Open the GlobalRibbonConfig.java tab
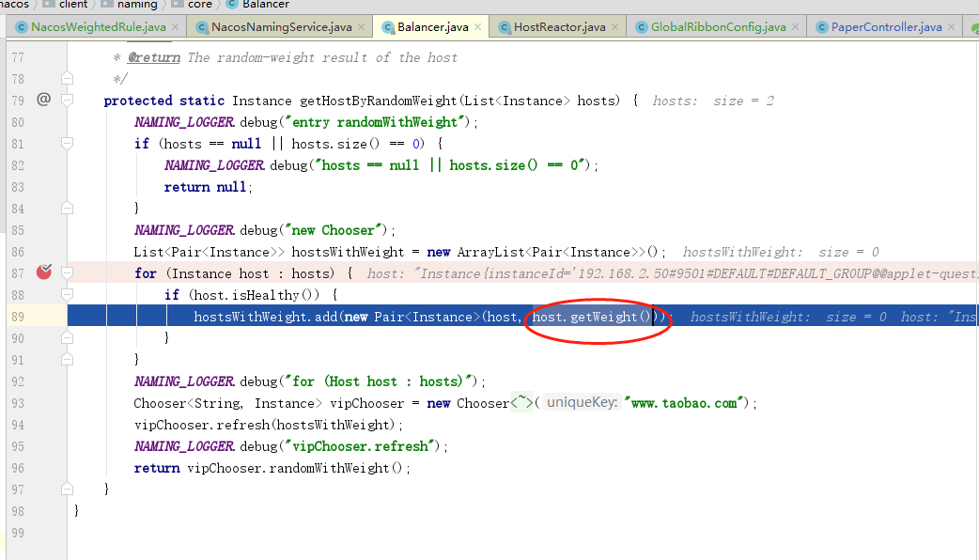The height and width of the screenshot is (560, 979). pos(718,27)
